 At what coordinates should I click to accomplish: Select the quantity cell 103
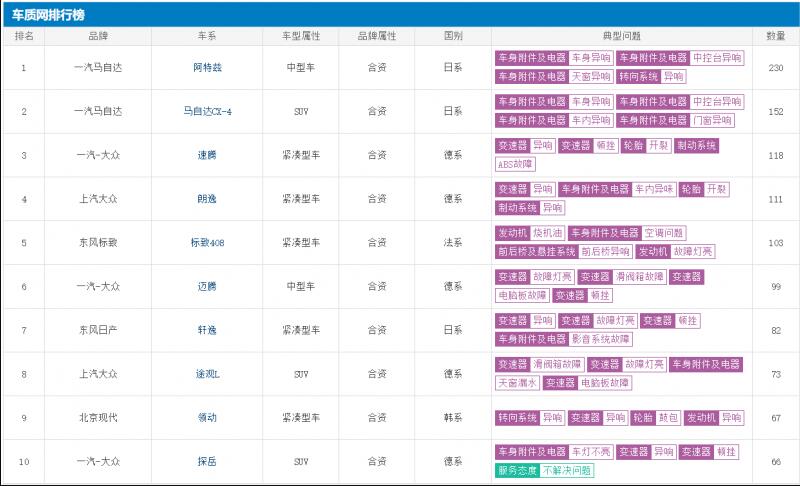pyautogui.click(x=776, y=243)
